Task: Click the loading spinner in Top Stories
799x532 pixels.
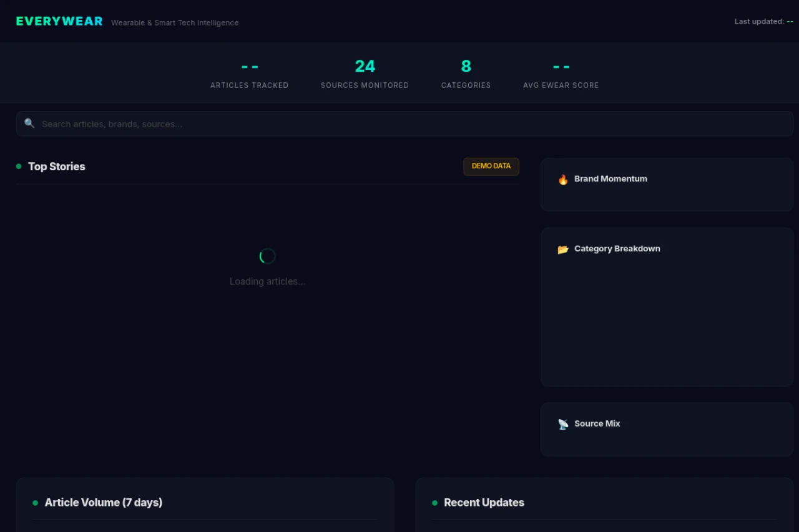Action: pos(267,256)
